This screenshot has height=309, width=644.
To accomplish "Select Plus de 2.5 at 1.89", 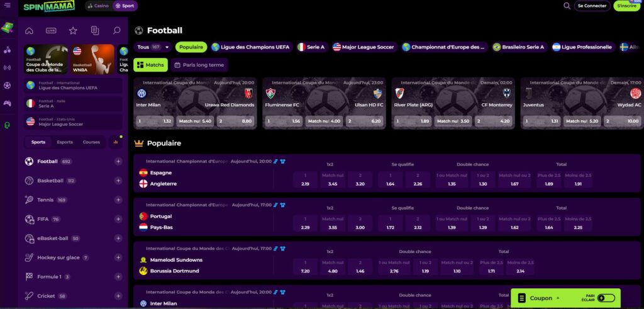I will 548,179.
